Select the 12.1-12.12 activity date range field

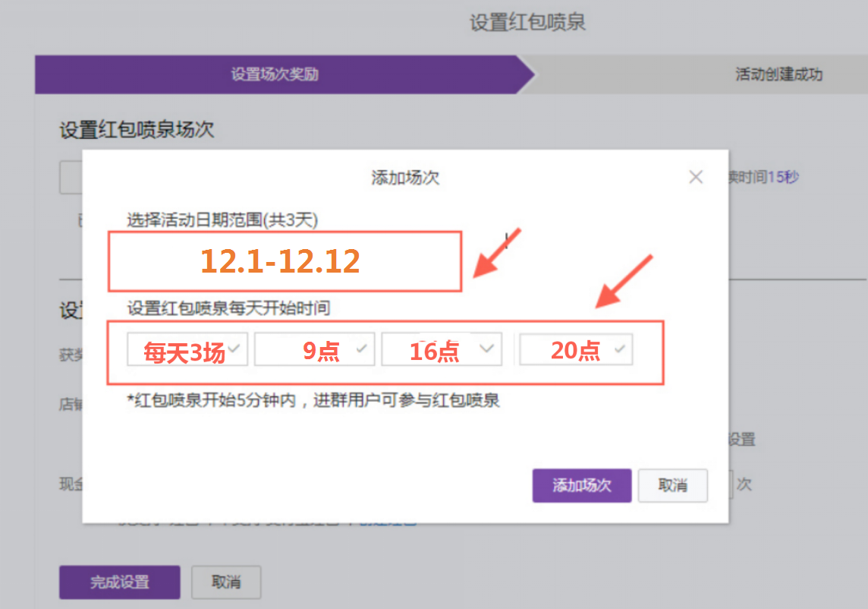(x=285, y=261)
